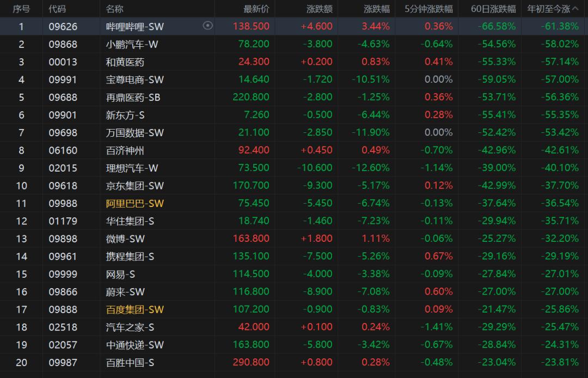Click stock code 09868
The height and width of the screenshot is (378, 588).
(x=63, y=44)
